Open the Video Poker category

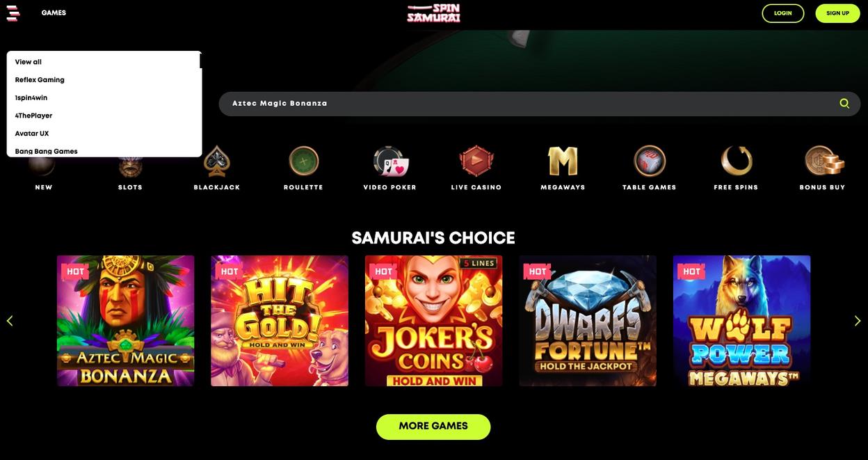point(390,168)
